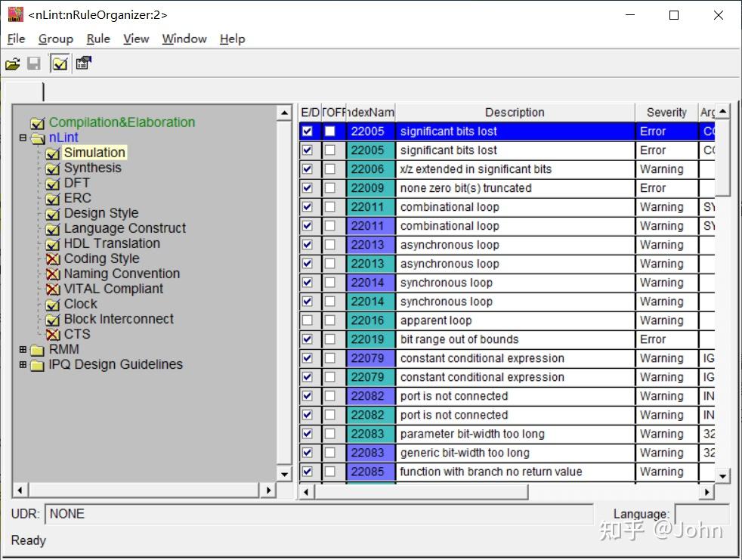The image size is (742, 560).
Task: Click the checkmark rule-enable toolbar icon
Action: tap(60, 64)
